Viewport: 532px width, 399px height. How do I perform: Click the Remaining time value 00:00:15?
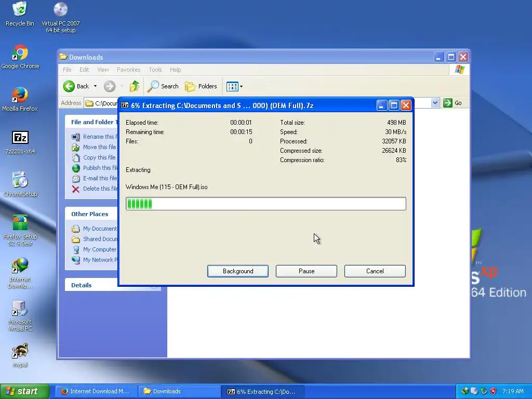[241, 132]
